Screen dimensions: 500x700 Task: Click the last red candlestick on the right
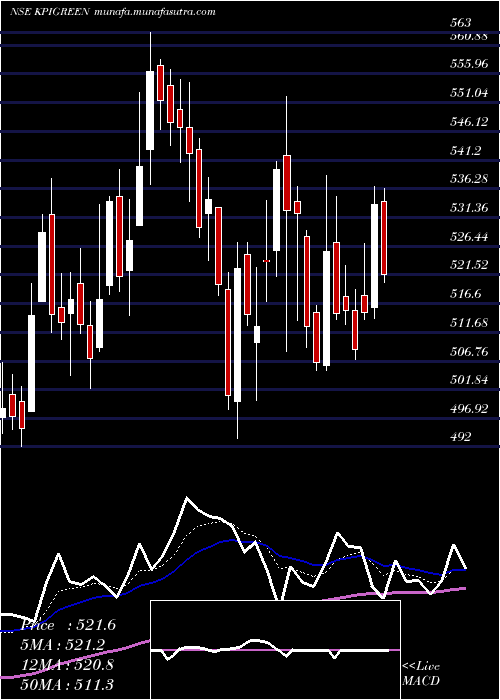tap(384, 238)
